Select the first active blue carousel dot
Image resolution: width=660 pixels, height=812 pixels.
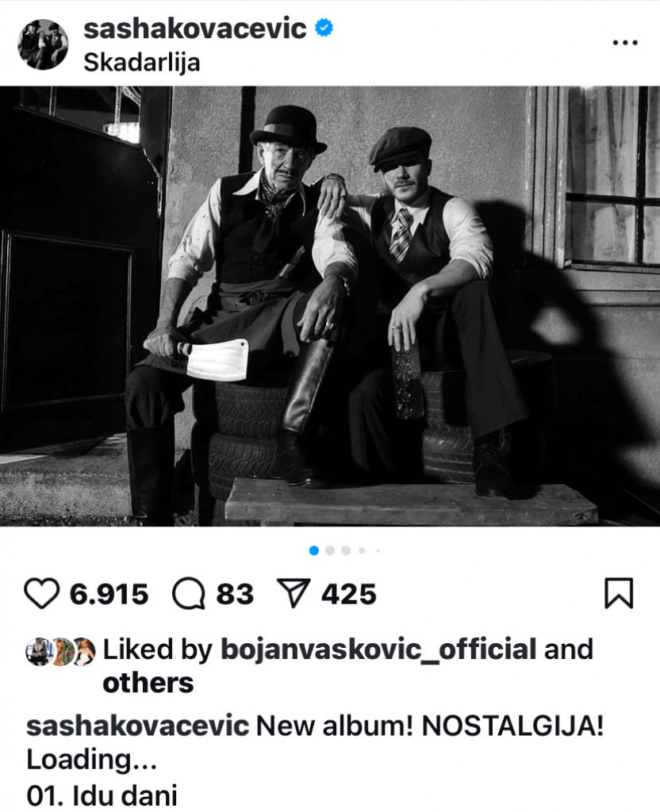[x=314, y=550]
